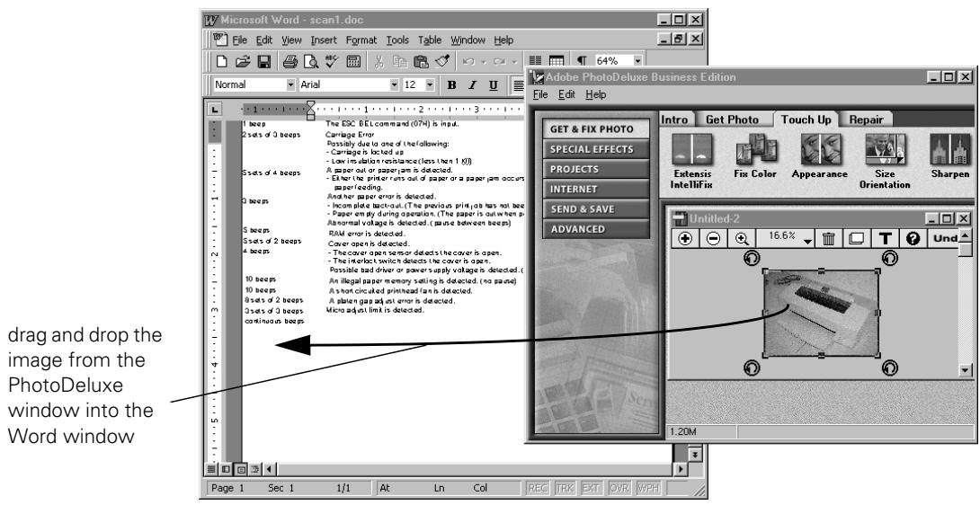Screen dimensions: 980x505
Task: Click the GET & FIX PHOTO button
Action: point(595,129)
